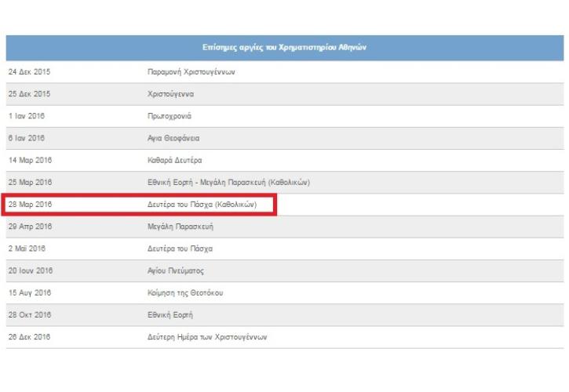This screenshot has width=569, height=392.
Task: Select the date '26 Δεκ 2016'
Action: [x=29, y=337]
